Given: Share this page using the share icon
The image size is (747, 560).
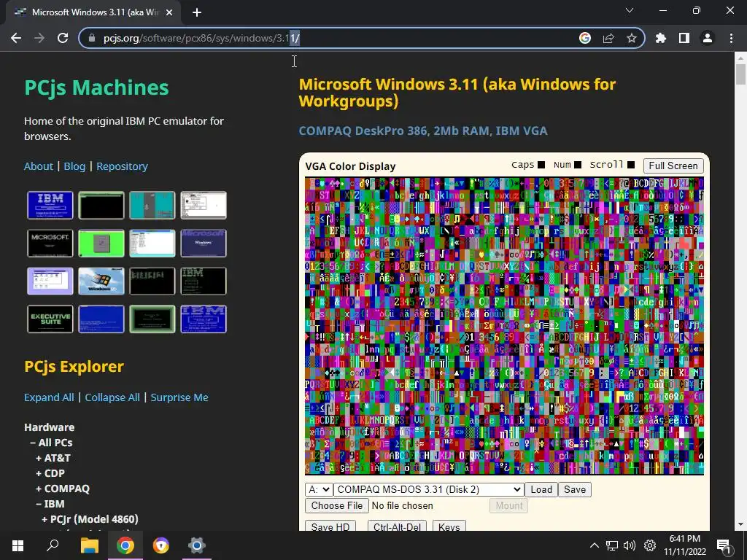Looking at the screenshot, I should click(608, 38).
